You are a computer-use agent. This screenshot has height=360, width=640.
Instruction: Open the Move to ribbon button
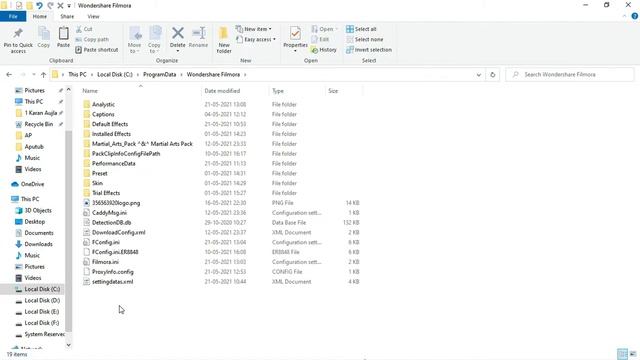click(135, 40)
